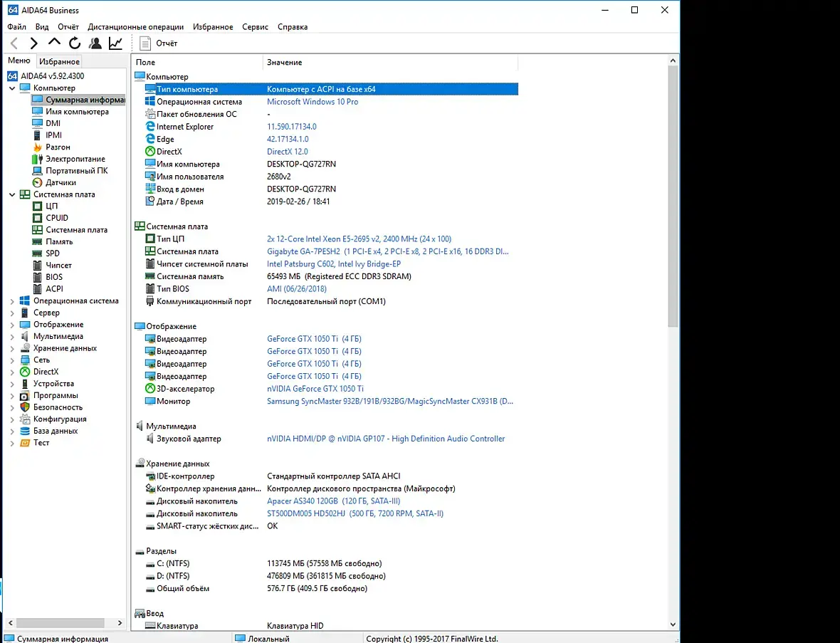
Task: Select the Чипсет tree item
Action: 58,265
